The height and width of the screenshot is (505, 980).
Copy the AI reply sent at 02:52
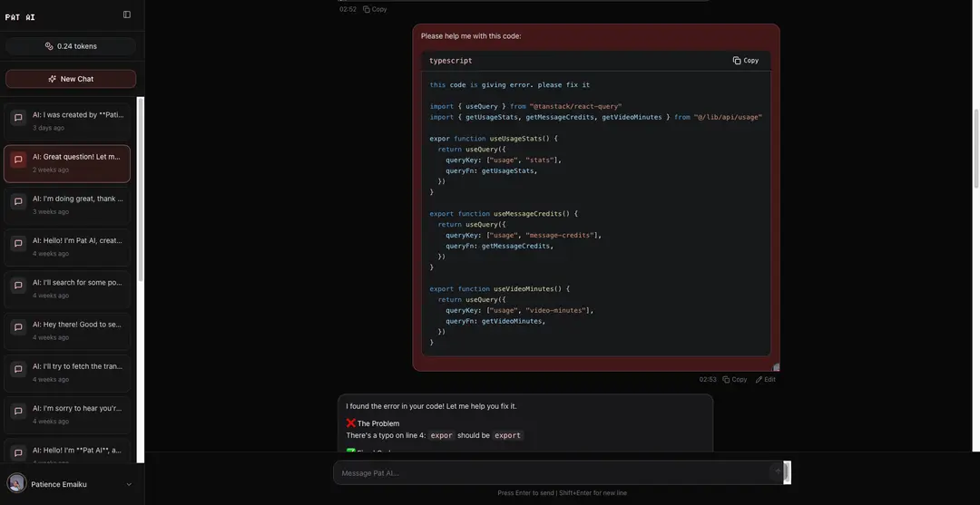click(x=375, y=9)
